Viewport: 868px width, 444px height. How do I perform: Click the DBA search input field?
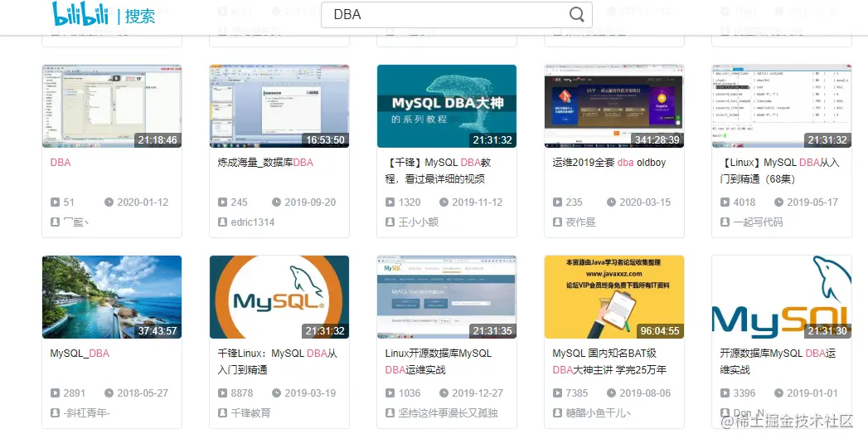click(x=457, y=14)
